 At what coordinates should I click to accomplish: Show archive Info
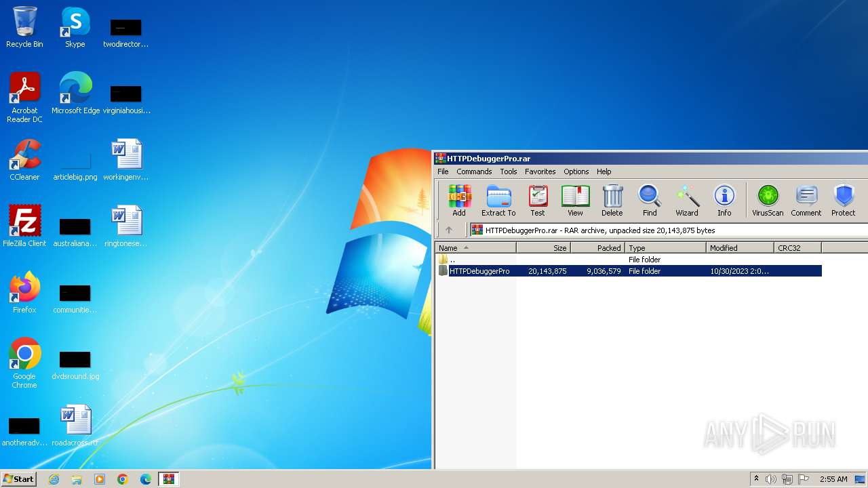(724, 201)
